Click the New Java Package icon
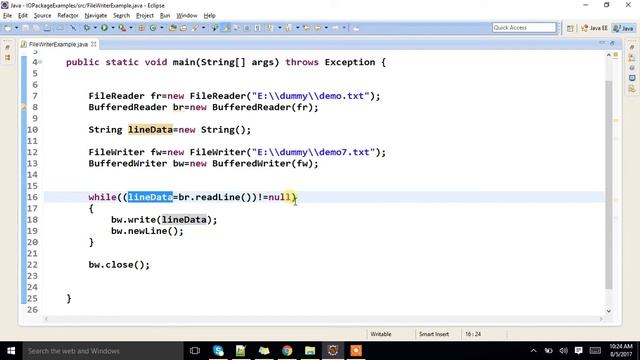The width and height of the screenshot is (640, 360). point(142,28)
